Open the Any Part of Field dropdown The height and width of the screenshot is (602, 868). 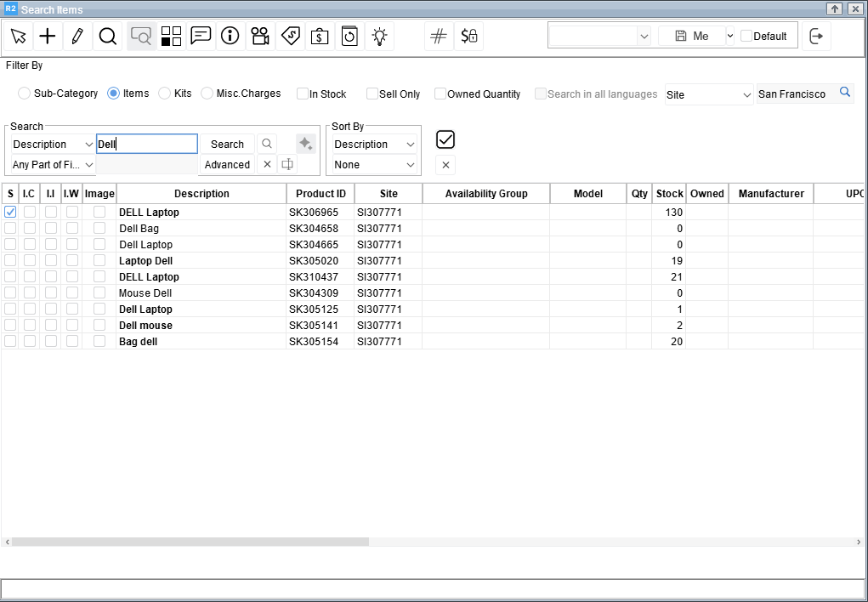pyautogui.click(x=53, y=165)
